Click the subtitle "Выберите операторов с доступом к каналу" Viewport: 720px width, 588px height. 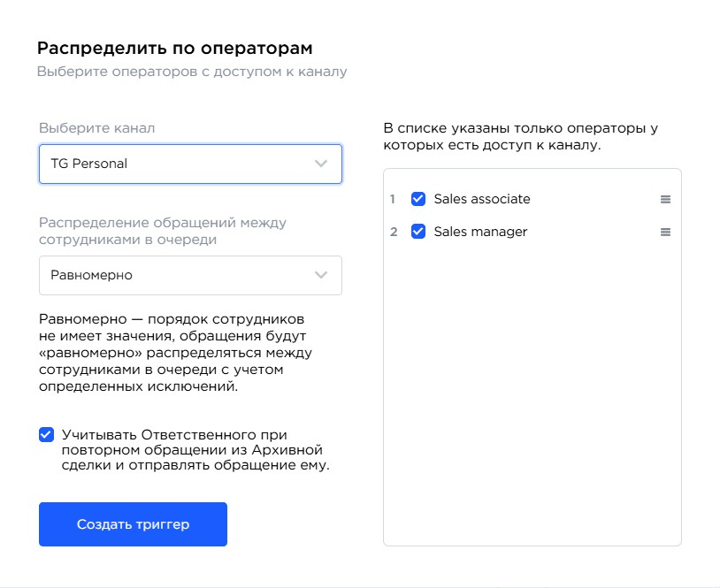pos(195,73)
